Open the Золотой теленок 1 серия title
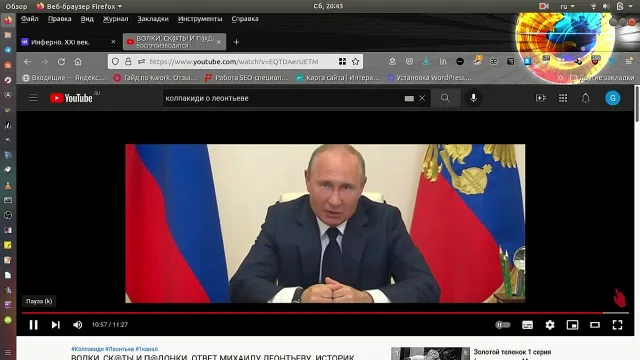Viewport: 640px width, 360px height. click(512, 352)
